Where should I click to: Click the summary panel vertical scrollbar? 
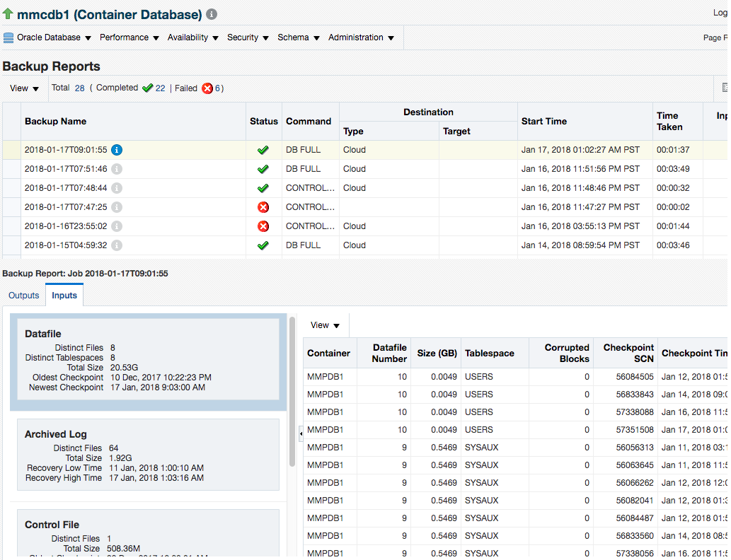point(292,392)
